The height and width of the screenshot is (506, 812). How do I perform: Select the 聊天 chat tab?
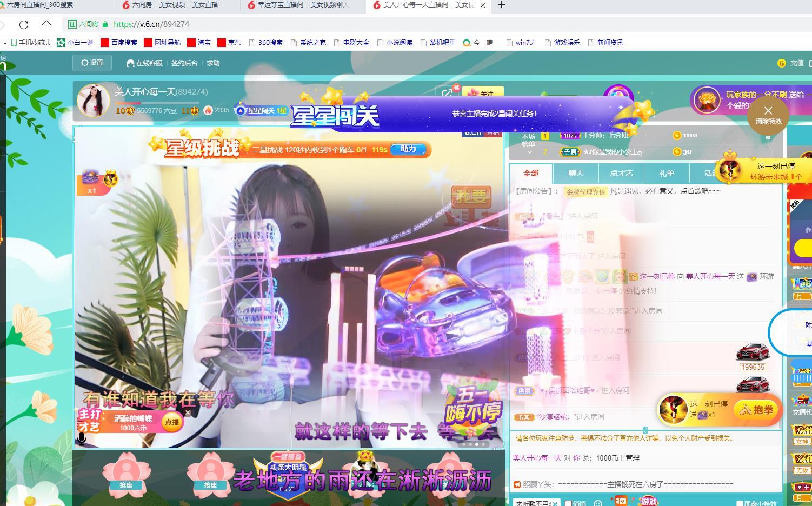pos(576,173)
